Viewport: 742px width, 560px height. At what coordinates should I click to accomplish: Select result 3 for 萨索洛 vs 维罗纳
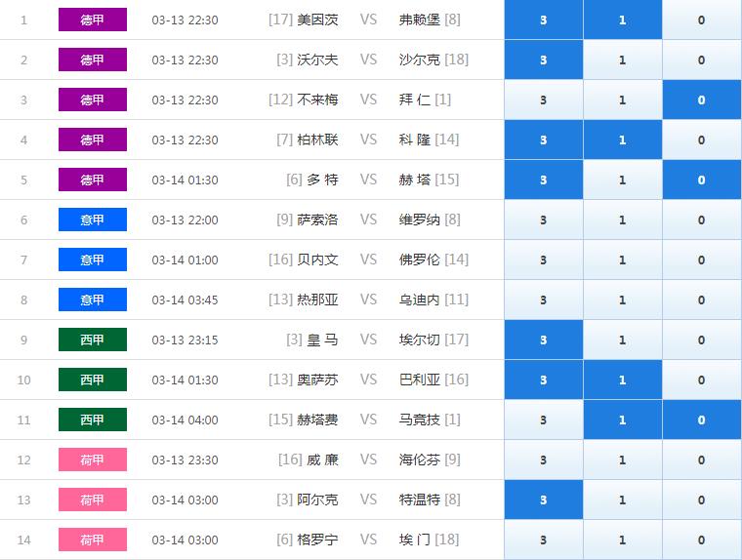[x=543, y=220]
